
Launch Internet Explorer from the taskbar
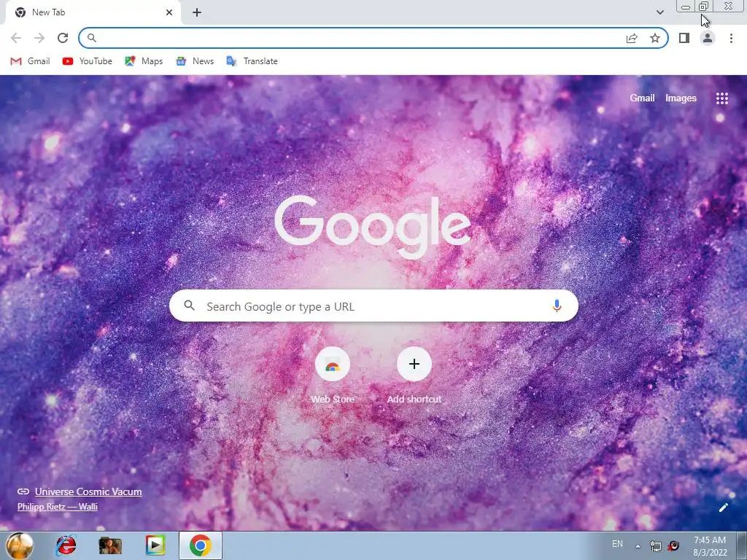(66, 545)
